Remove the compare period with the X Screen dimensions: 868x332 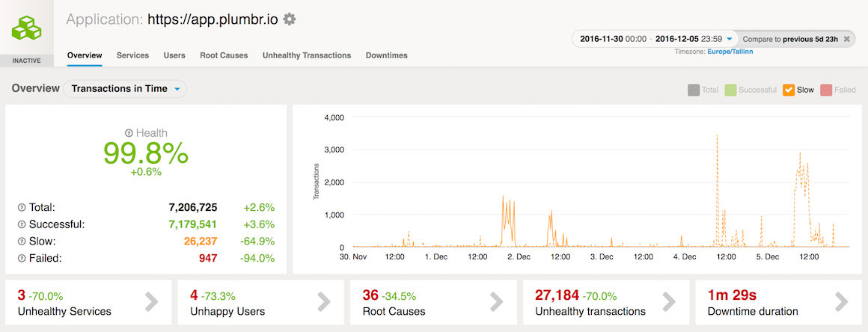point(846,40)
